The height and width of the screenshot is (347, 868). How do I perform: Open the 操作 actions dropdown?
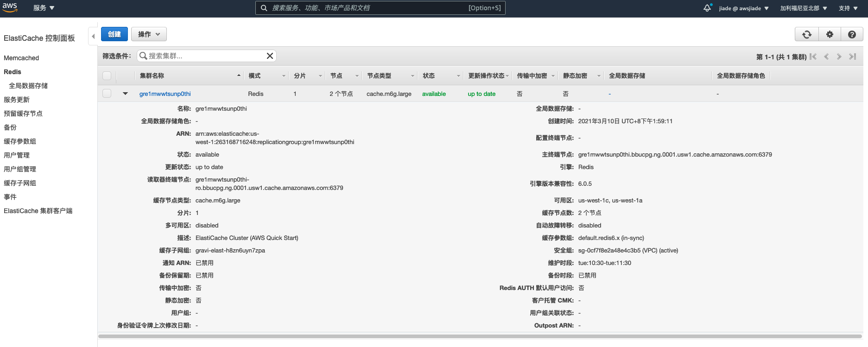(149, 34)
